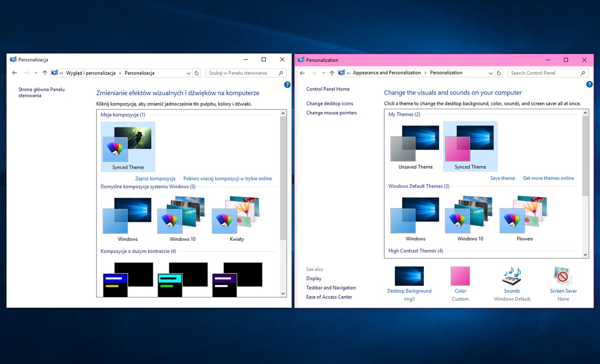Expand the breadcrumb chevron after Appearance and Personalization
600x364 pixels.
(x=426, y=73)
